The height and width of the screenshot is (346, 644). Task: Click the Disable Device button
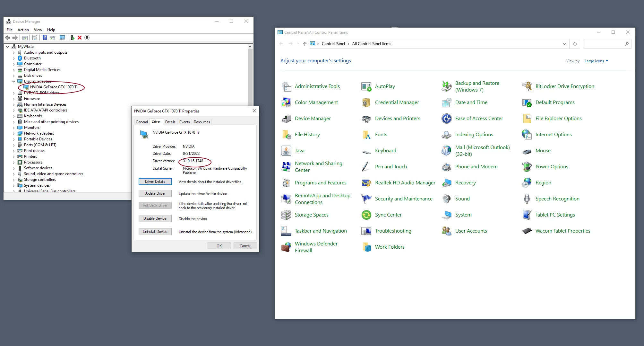tap(155, 218)
